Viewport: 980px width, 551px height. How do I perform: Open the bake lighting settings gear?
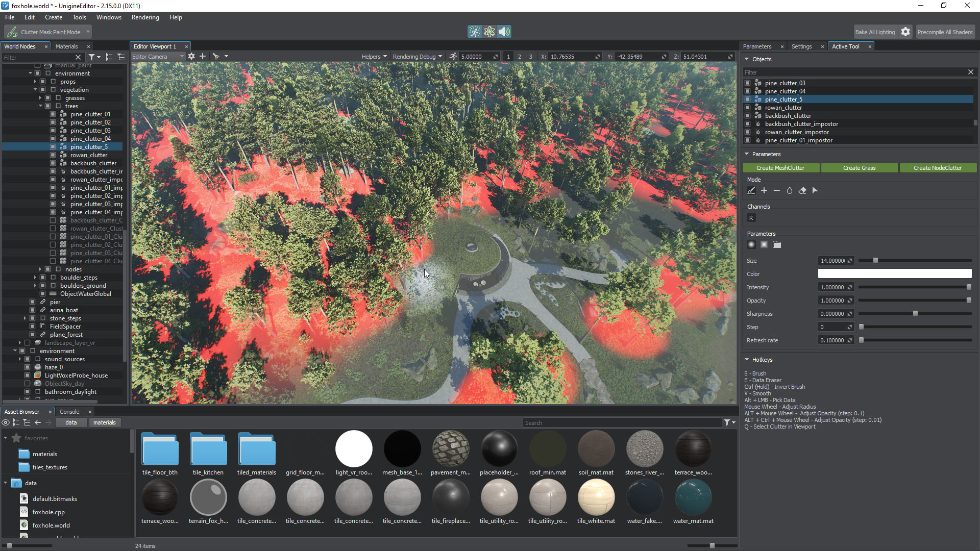pyautogui.click(x=905, y=32)
